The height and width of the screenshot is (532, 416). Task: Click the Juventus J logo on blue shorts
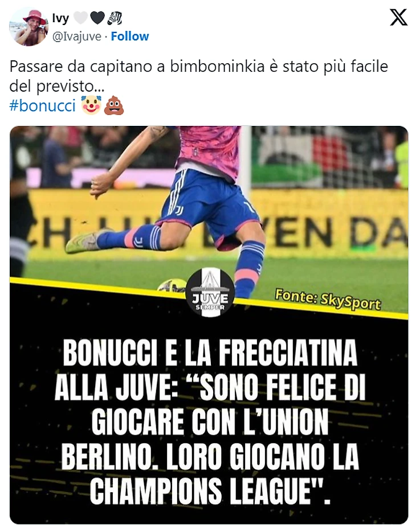pyautogui.click(x=180, y=210)
